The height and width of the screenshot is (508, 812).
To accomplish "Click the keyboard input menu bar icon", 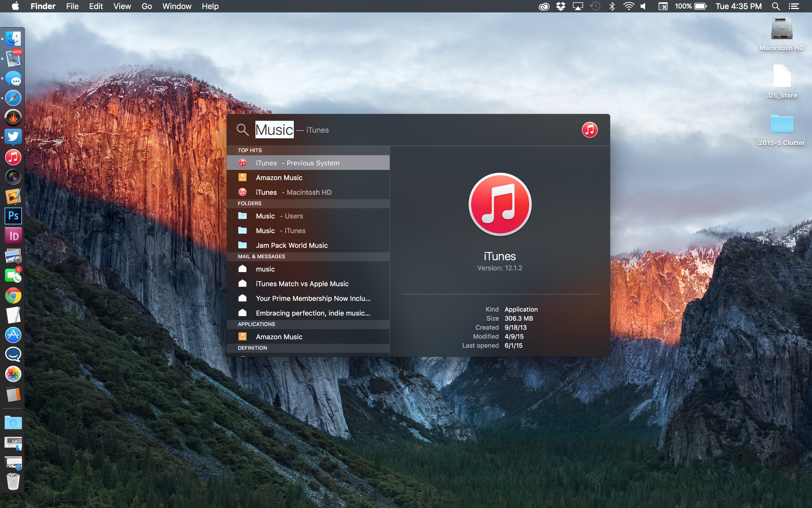I will [663, 6].
